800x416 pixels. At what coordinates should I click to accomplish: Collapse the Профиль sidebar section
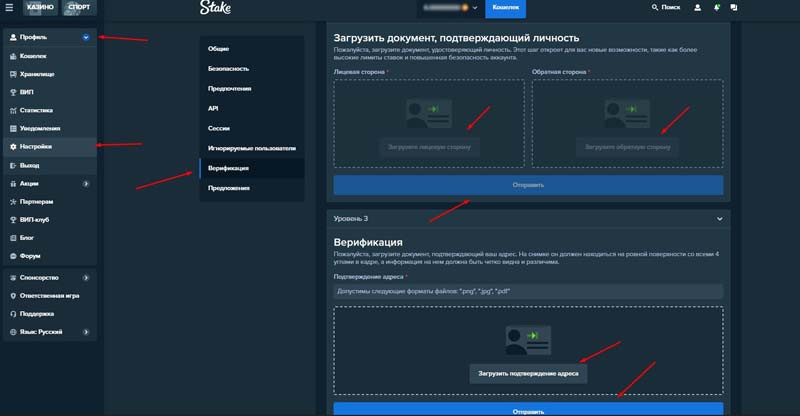[86, 38]
